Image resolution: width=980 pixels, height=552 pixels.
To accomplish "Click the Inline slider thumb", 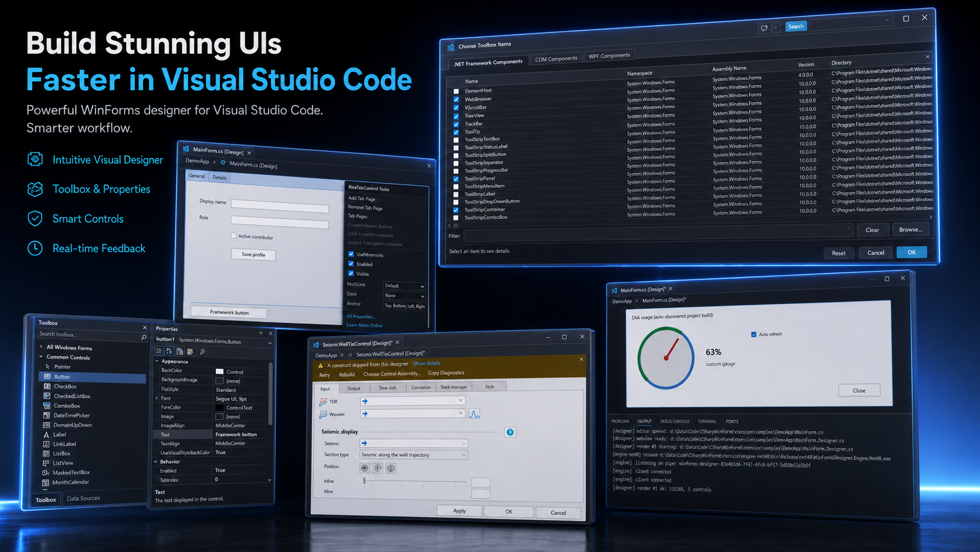I will [x=364, y=481].
